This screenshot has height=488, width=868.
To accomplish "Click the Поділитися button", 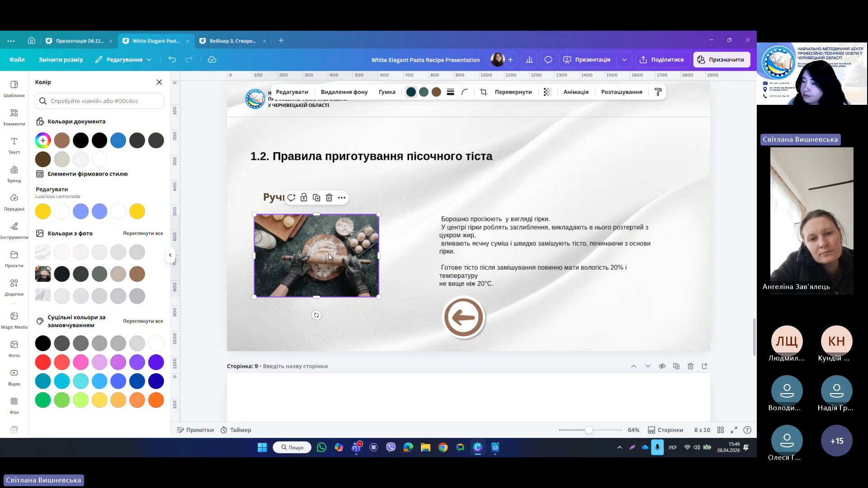I will click(x=662, y=60).
